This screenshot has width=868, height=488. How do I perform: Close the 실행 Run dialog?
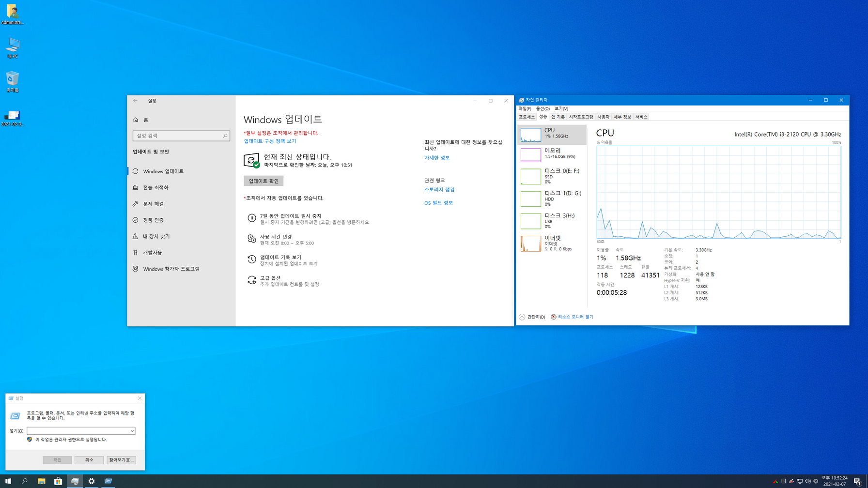point(139,398)
